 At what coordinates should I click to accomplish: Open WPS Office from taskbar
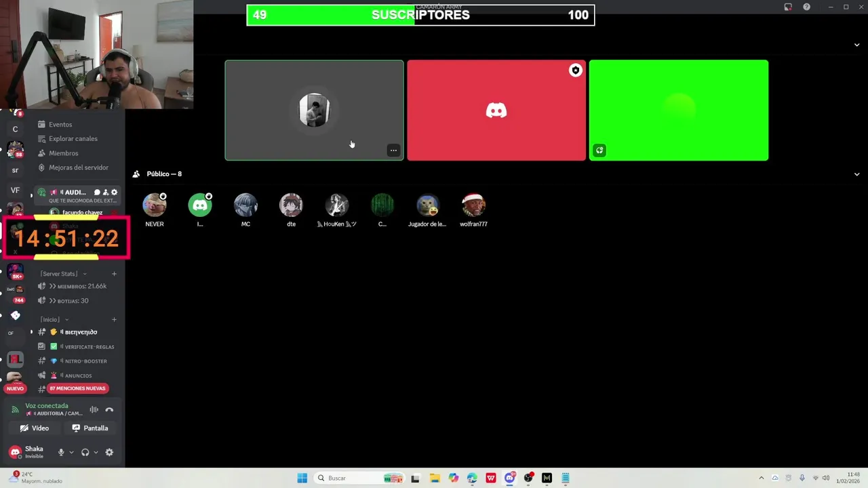click(491, 478)
